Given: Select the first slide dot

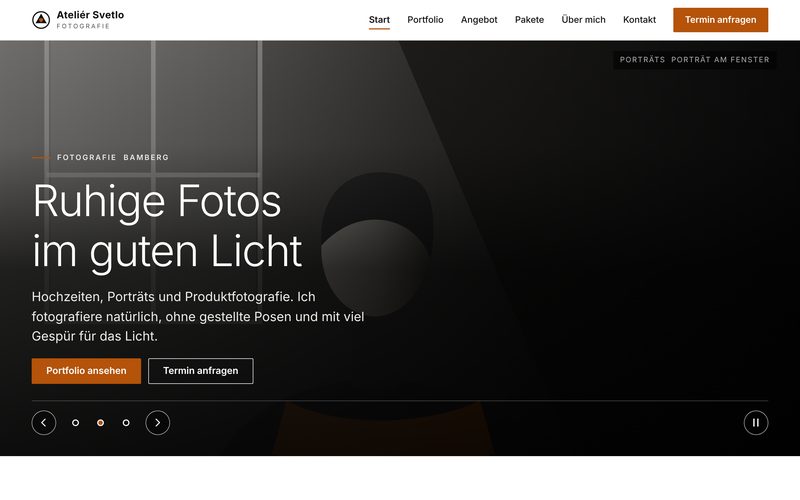Looking at the screenshot, I should [76, 422].
